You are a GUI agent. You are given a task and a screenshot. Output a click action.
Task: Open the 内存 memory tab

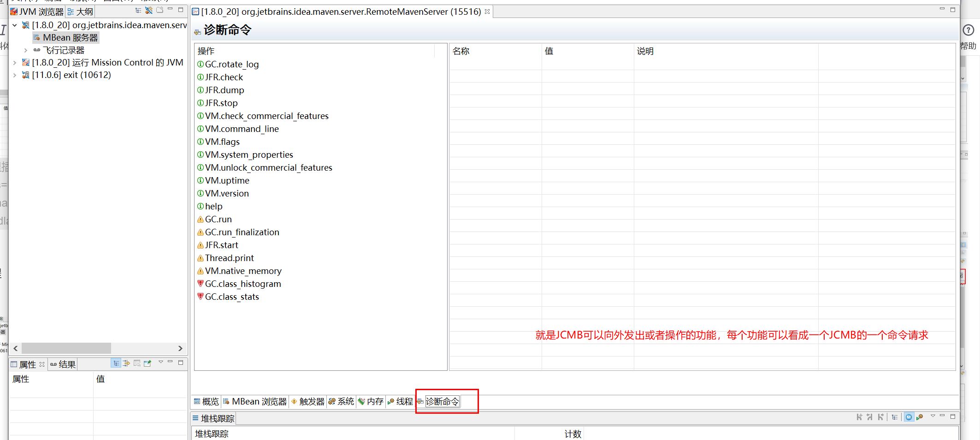tap(371, 402)
